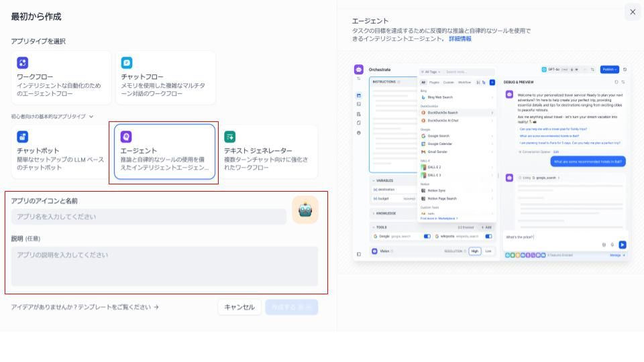Click the Chatflow (チャットフロー) type icon
The width and height of the screenshot is (644, 362).
[127, 62]
